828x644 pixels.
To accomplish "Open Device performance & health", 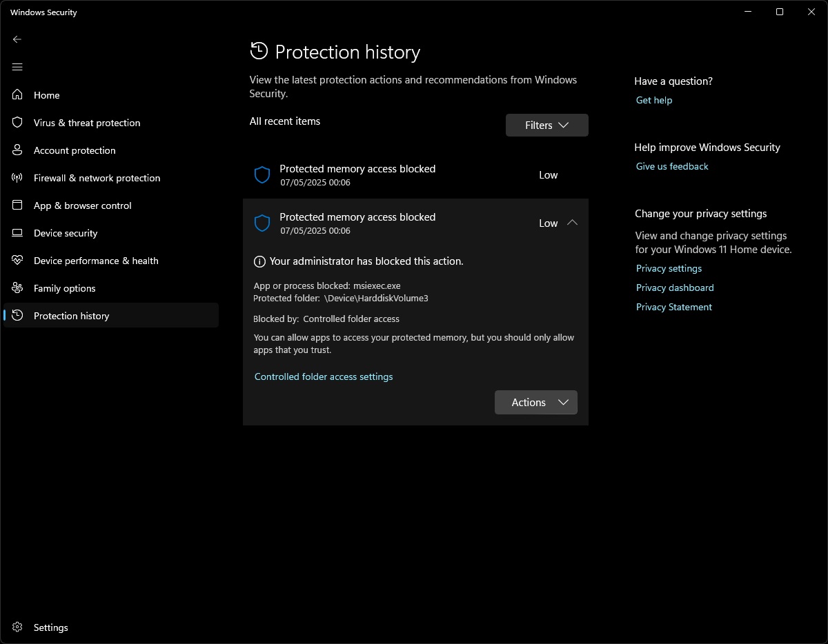I will 111,261.
